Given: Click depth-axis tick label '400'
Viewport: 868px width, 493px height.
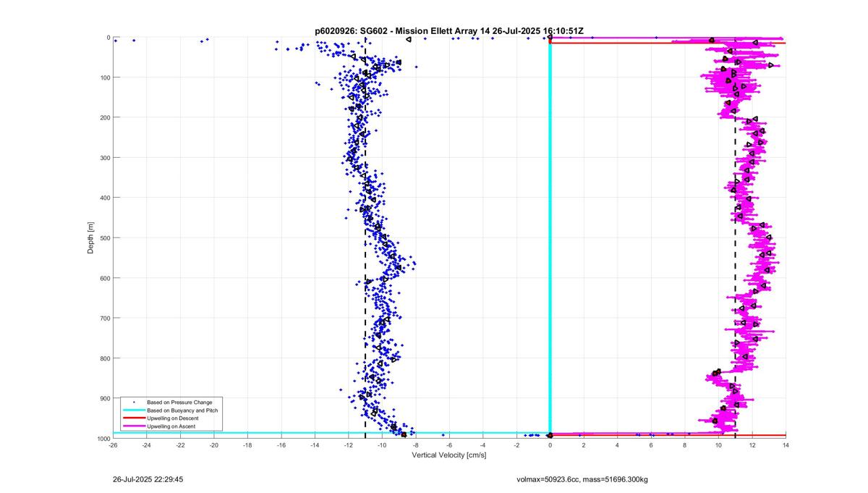Looking at the screenshot, I should pos(105,198).
